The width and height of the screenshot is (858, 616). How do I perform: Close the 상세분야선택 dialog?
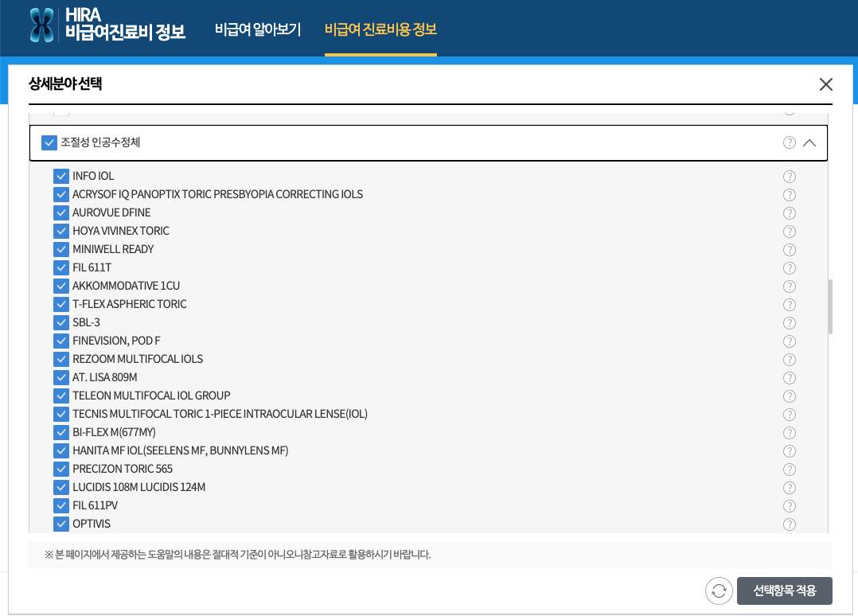point(826,84)
